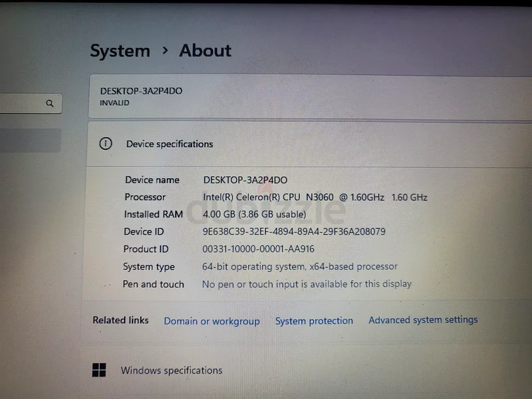
Task: Click the System type label
Action: point(148,267)
